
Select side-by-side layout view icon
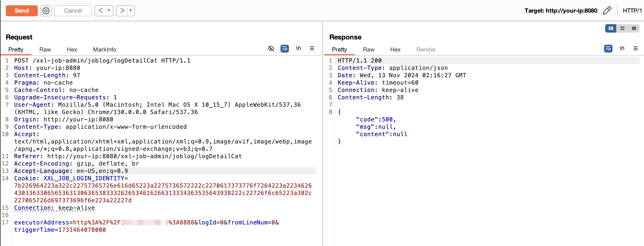[611, 28]
